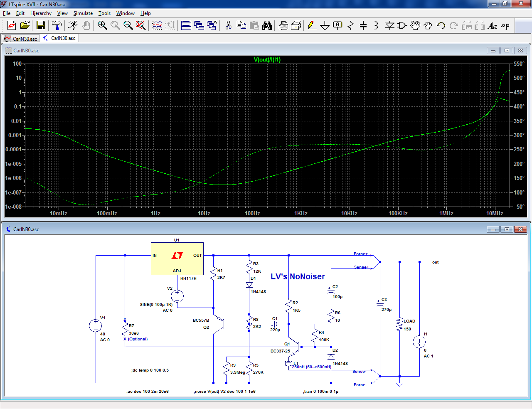The image size is (532, 409).
Task: Run the simulation with the running man icon
Action: pos(73,26)
